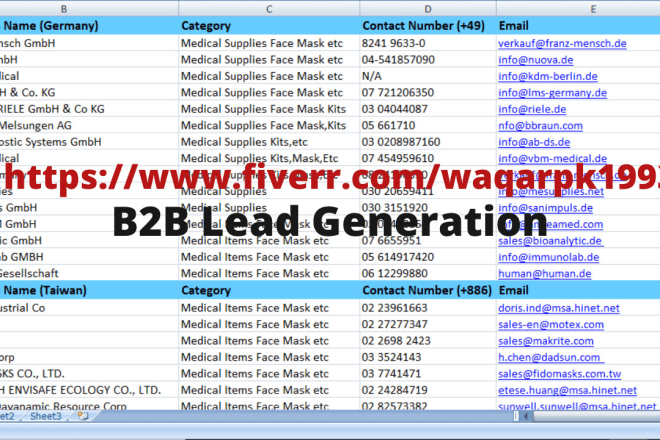The image size is (660, 440).
Task: Open info@vbm-medical.de email link
Action: [x=553, y=158]
